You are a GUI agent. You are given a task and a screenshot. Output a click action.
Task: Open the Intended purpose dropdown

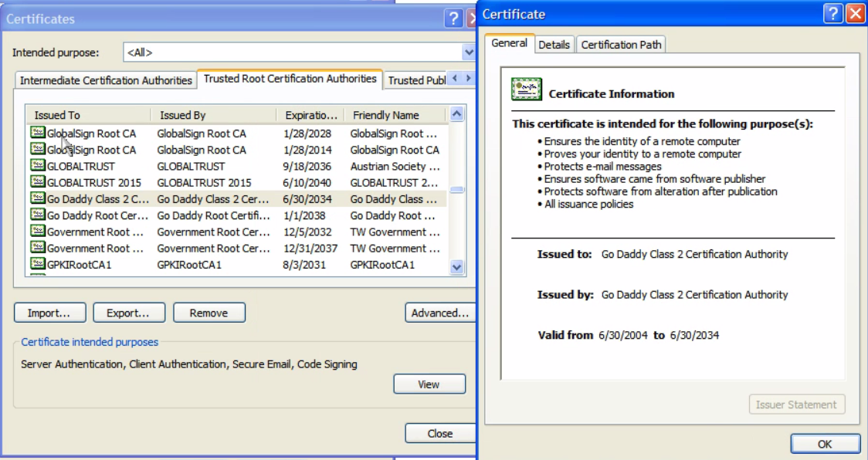[x=468, y=52]
